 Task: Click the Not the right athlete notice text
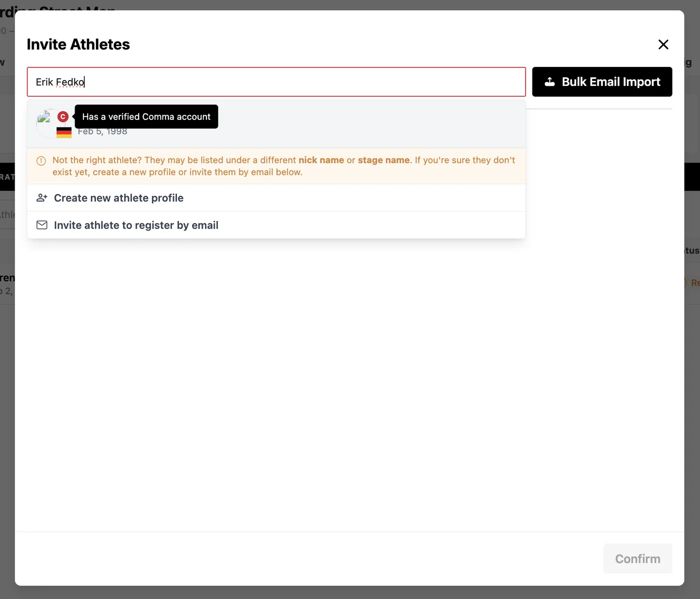(283, 166)
